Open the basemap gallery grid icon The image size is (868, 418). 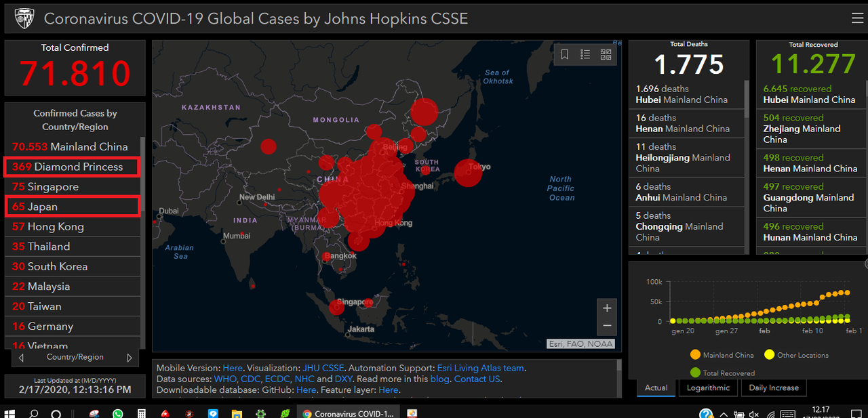pos(606,55)
